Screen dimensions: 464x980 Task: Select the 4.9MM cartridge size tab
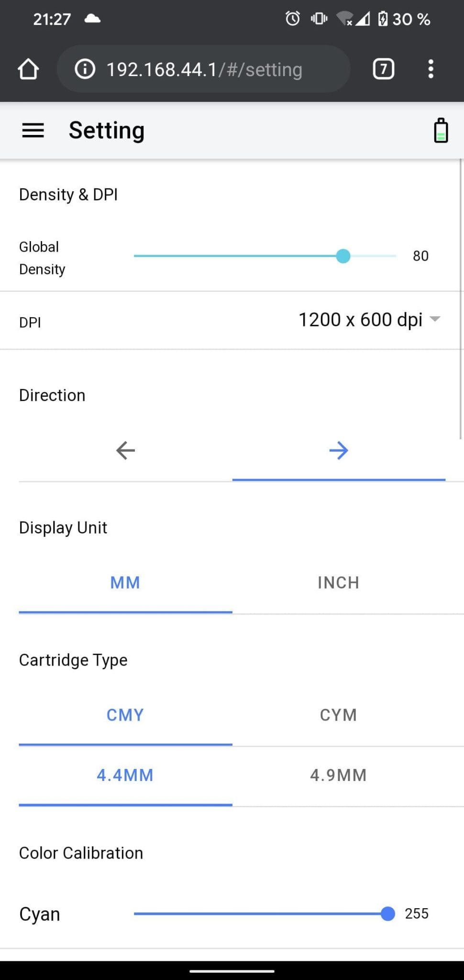coord(339,775)
